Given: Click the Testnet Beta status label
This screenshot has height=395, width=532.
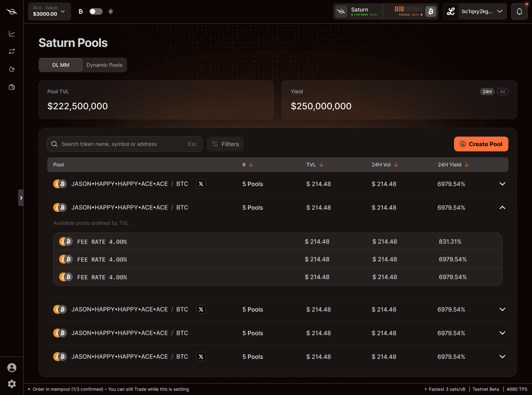Looking at the screenshot, I should click(486, 389).
